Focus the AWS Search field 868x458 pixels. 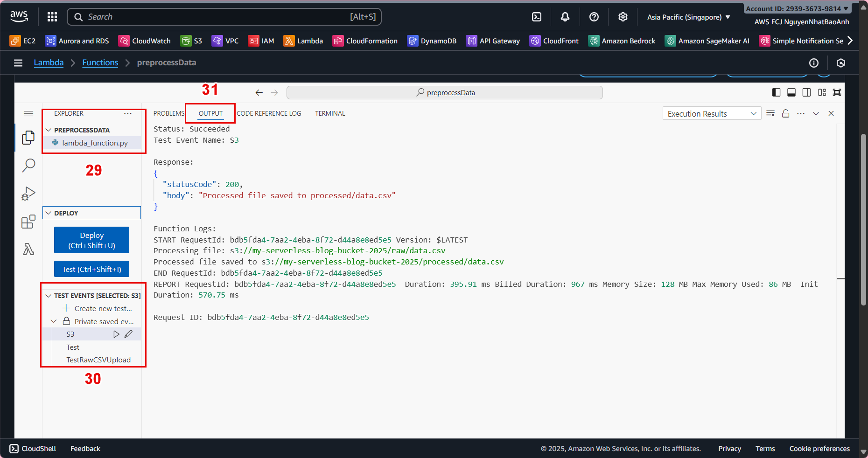click(x=224, y=17)
